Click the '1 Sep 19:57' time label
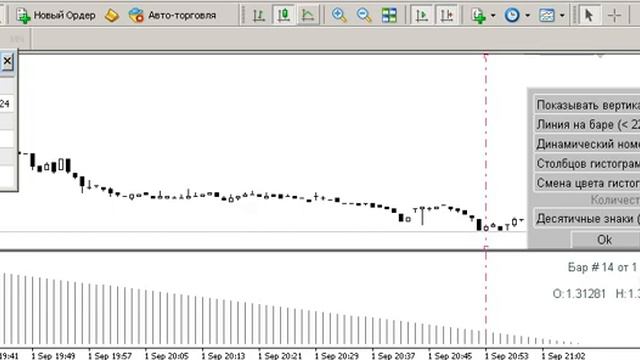 click(110, 356)
